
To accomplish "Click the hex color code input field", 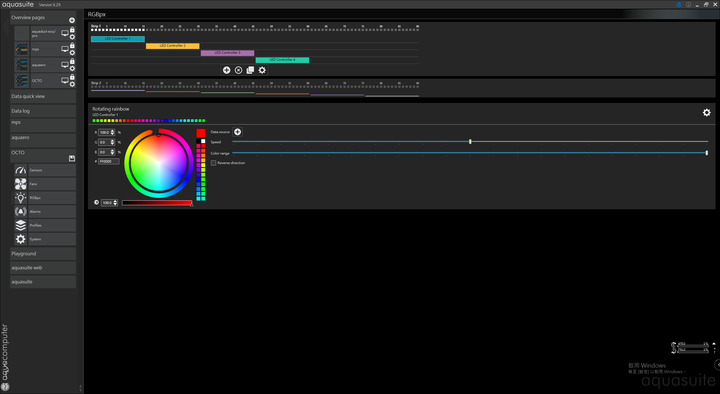I will point(108,162).
